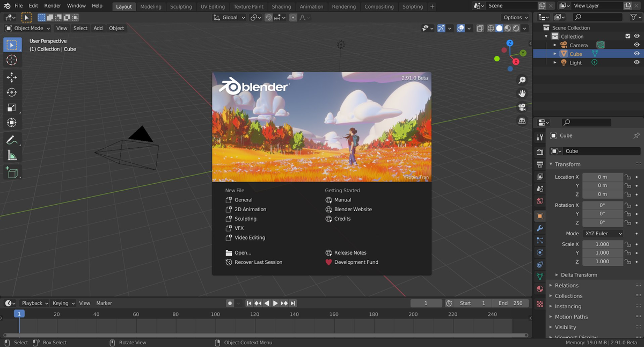The width and height of the screenshot is (644, 347).
Task: Open the Rotation Mode dropdown showing XYZ Euler
Action: point(603,233)
